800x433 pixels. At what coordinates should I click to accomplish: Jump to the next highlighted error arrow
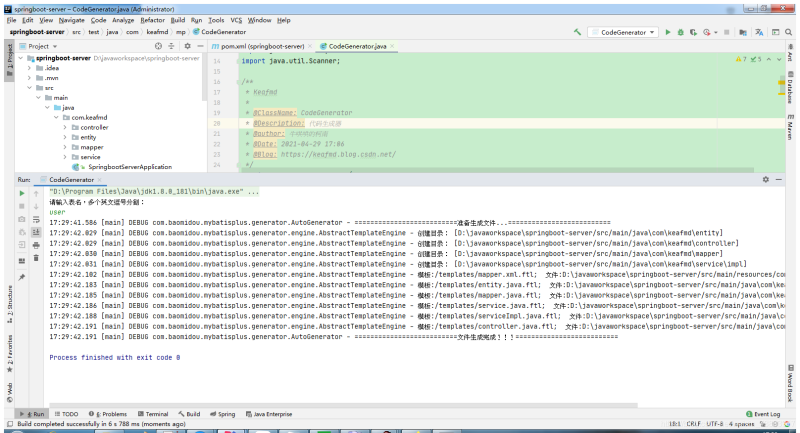pos(779,59)
